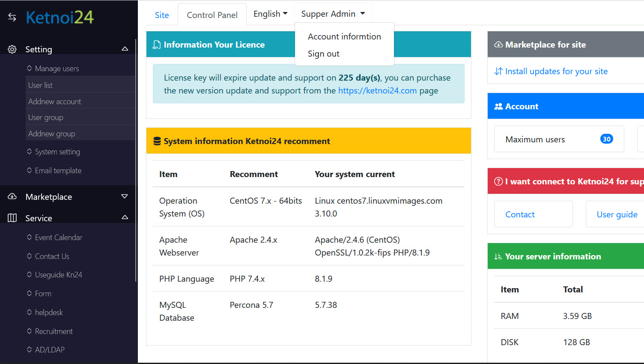Viewport: 644px width, 364px height.
Task: Click the Marketplace sidebar heading
Action: [49, 197]
